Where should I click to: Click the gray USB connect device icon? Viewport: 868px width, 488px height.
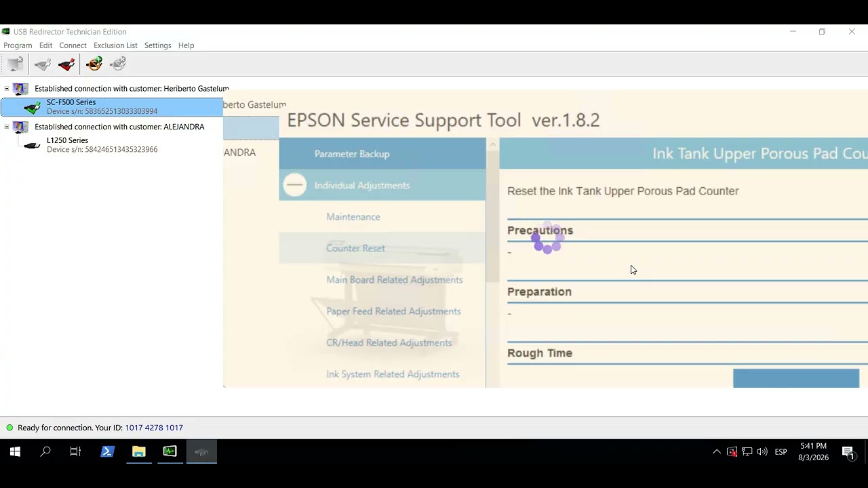(43, 64)
